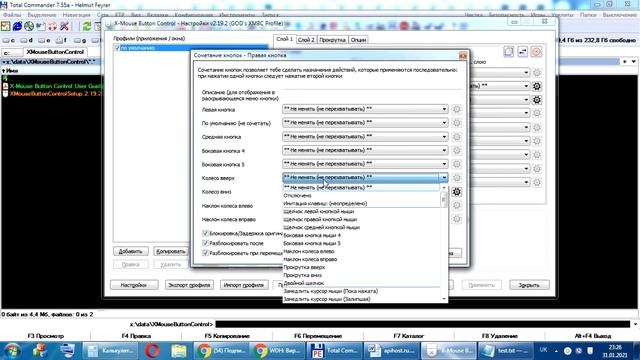Choose Наклон колеса влево list option
Image resolution: width=640 pixels, height=360 pixels.
tap(362, 251)
